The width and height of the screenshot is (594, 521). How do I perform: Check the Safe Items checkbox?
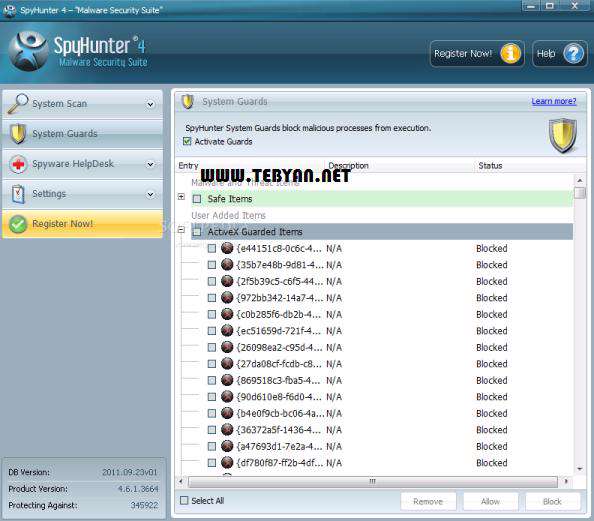[x=197, y=199]
